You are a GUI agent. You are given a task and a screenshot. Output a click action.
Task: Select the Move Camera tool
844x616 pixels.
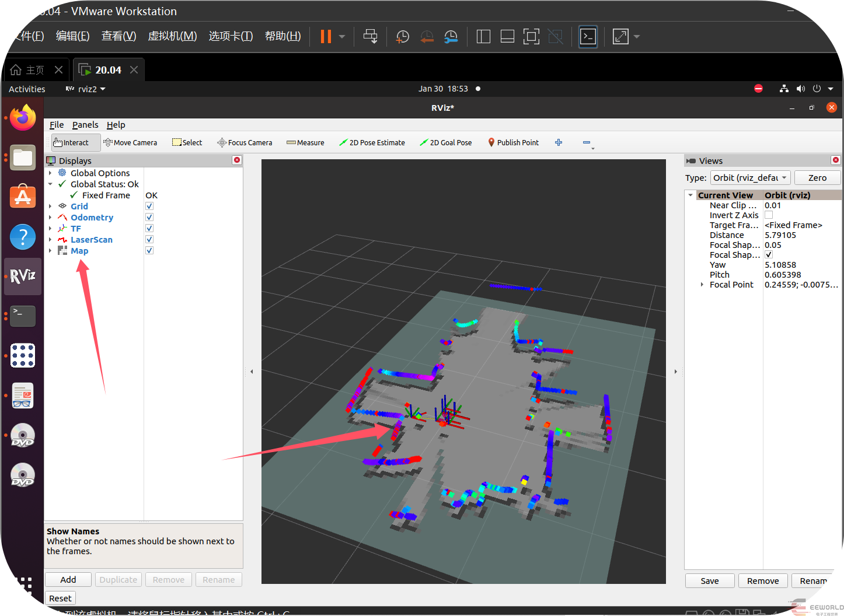click(130, 142)
